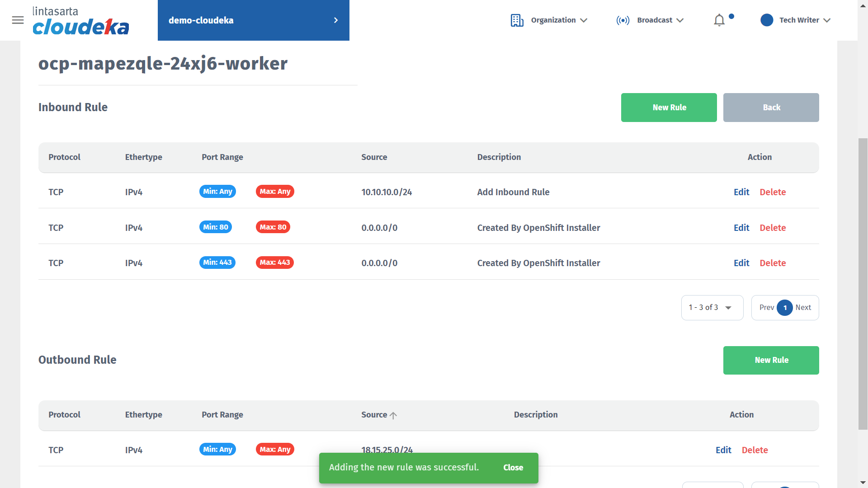868x488 pixels.
Task: Click the Outbound Rule New Rule button
Action: click(x=771, y=360)
